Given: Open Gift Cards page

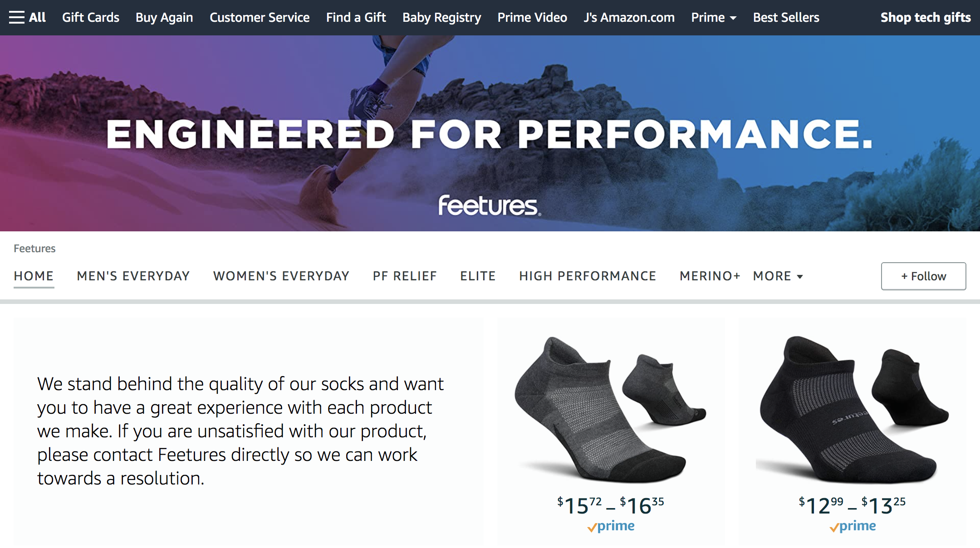Looking at the screenshot, I should (91, 17).
